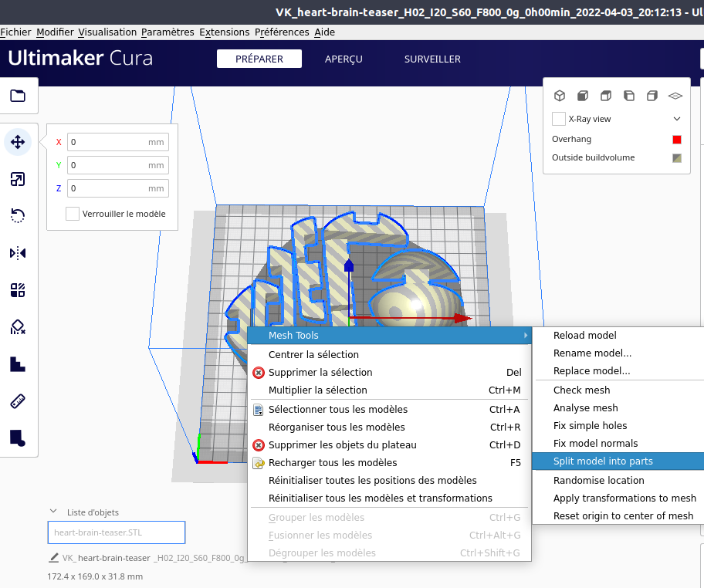Select the Support Blocker tool

coord(18,327)
